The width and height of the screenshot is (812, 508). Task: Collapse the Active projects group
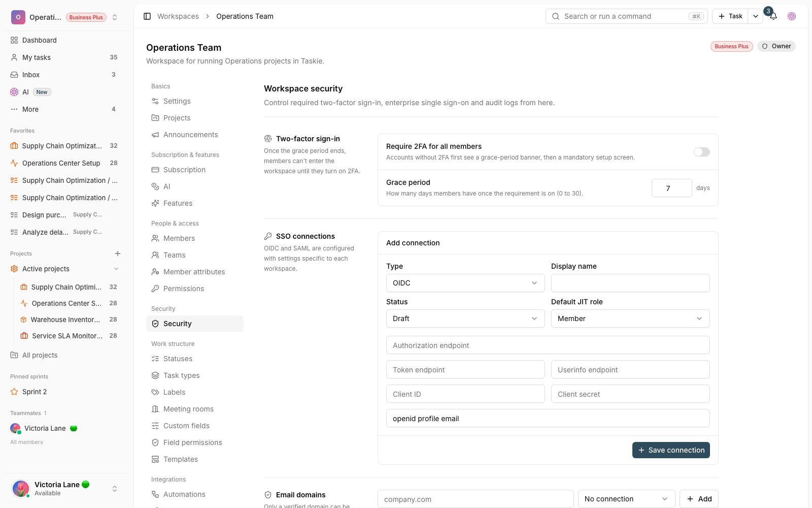coord(116,269)
